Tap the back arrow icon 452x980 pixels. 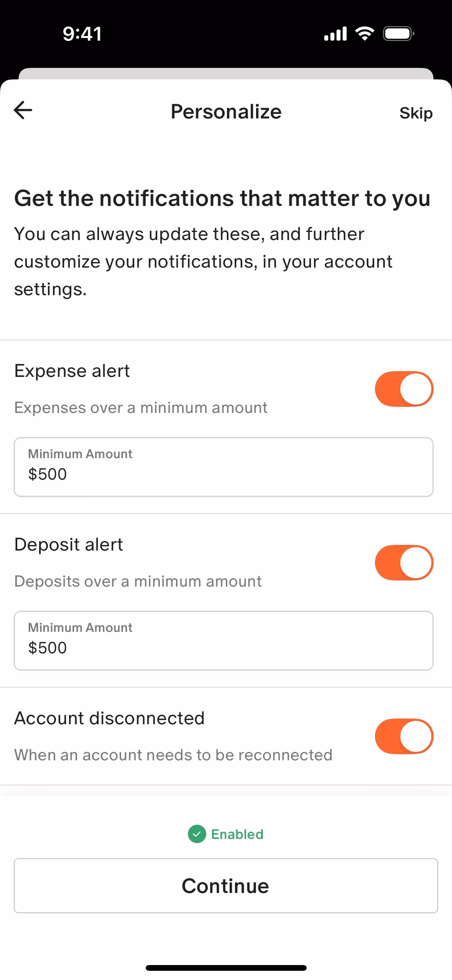pyautogui.click(x=23, y=110)
